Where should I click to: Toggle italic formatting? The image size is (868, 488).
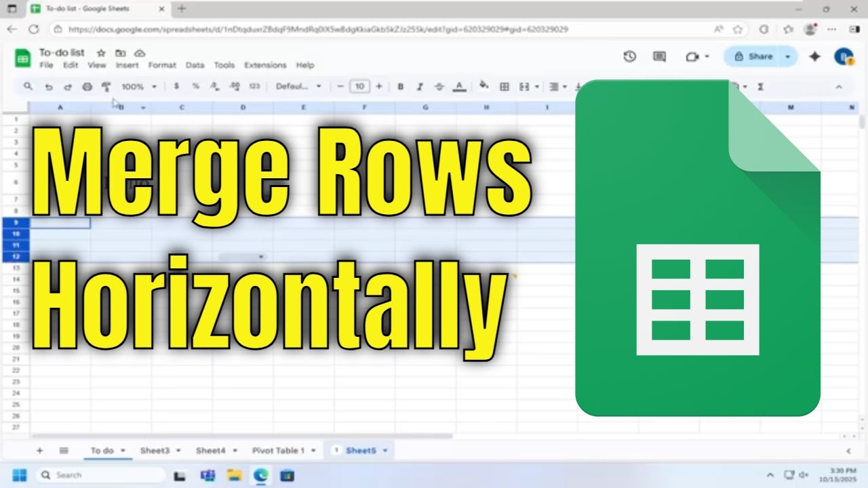coord(420,87)
